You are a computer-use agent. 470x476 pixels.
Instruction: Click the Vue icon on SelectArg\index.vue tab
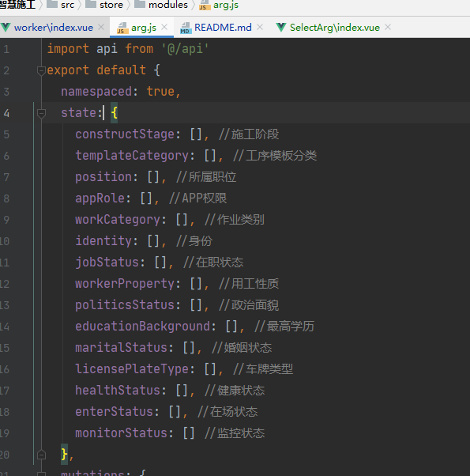click(x=281, y=28)
